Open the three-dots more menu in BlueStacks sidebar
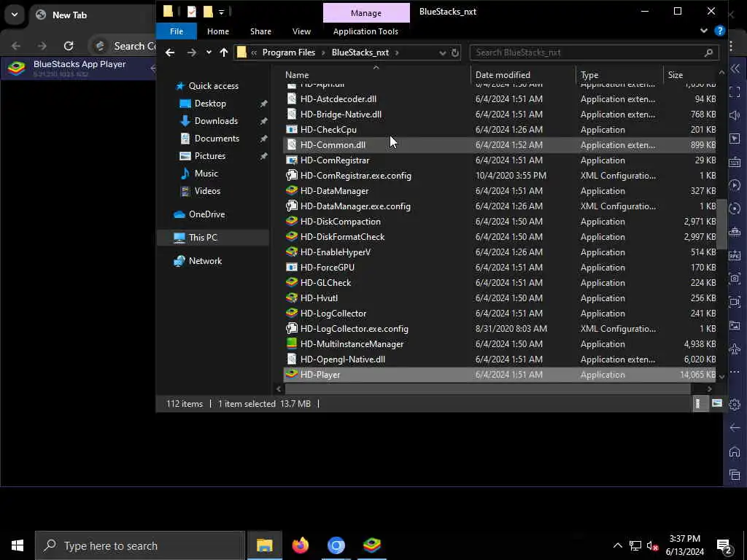 point(735,372)
